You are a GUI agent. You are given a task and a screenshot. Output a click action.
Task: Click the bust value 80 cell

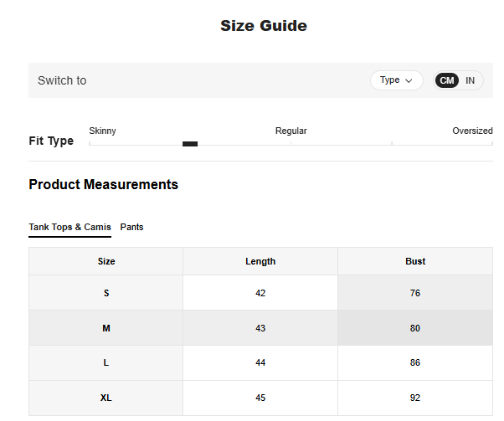click(415, 328)
